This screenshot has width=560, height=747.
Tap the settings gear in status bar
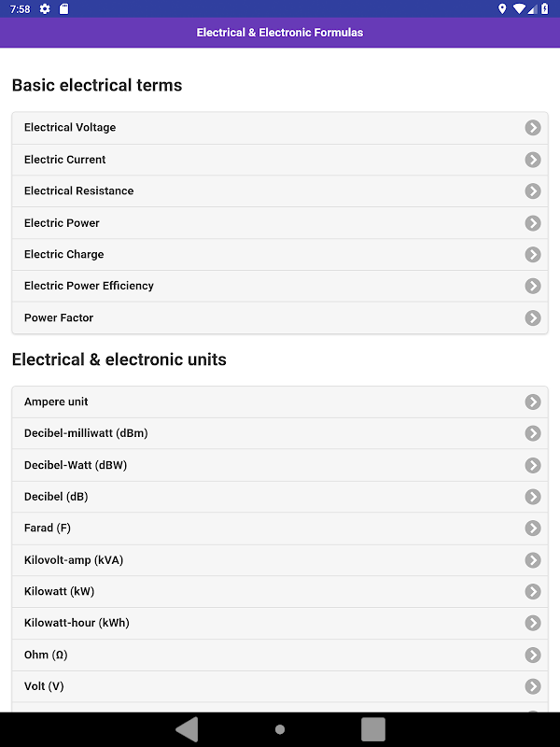[45, 9]
